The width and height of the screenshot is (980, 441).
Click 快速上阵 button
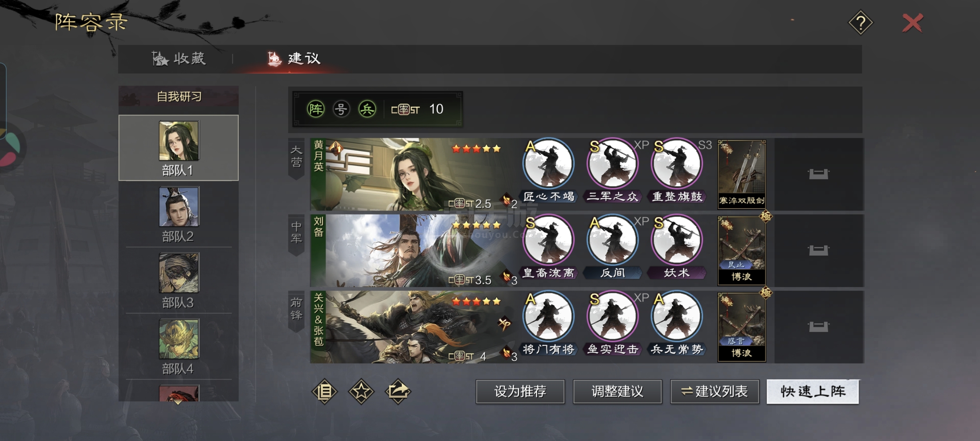(813, 392)
